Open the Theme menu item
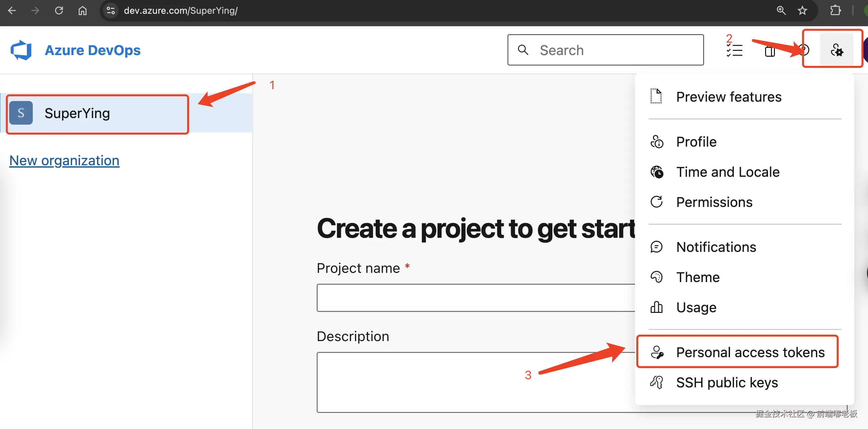 698,277
